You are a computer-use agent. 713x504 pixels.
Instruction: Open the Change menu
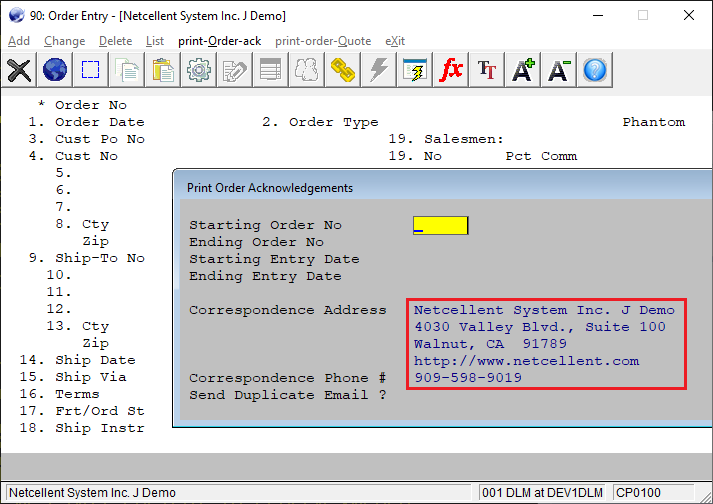[x=65, y=41]
